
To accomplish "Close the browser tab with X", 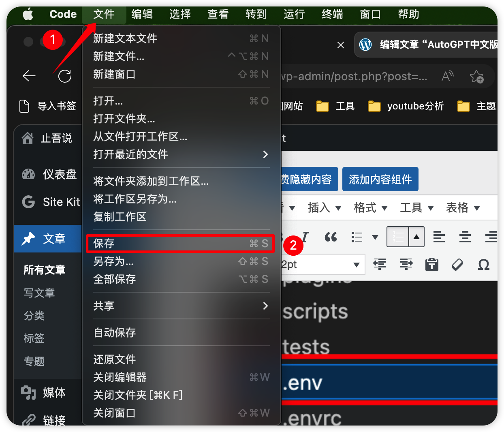I will tap(341, 45).
